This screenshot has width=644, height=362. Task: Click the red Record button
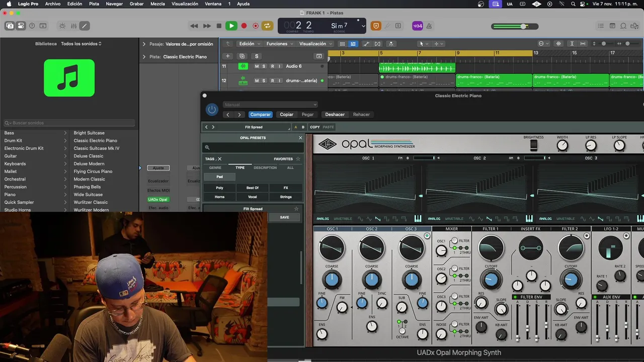(x=244, y=26)
